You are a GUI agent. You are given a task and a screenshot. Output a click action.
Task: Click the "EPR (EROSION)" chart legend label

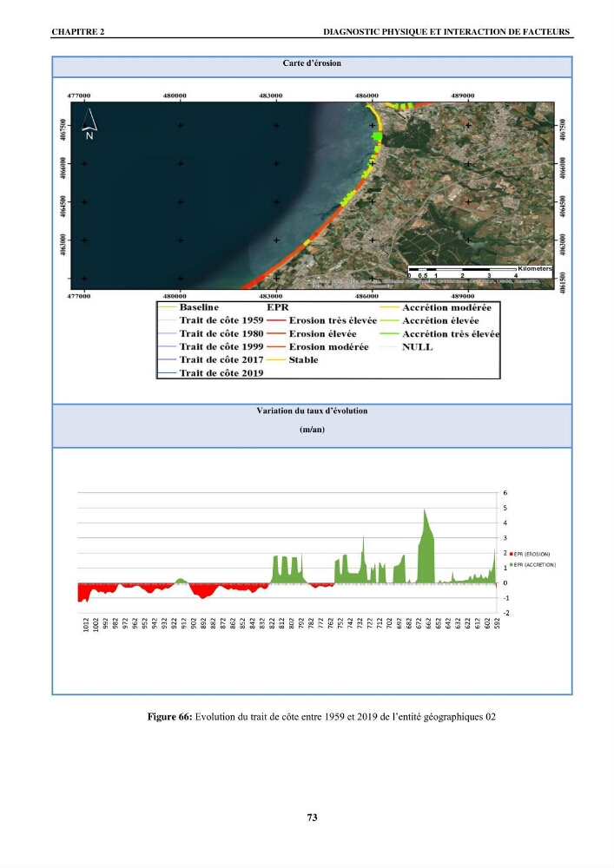(x=532, y=554)
